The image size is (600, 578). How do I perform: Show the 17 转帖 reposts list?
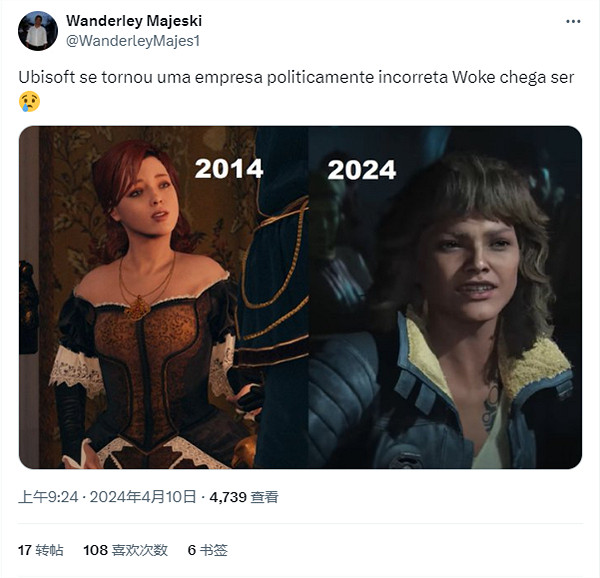point(40,550)
